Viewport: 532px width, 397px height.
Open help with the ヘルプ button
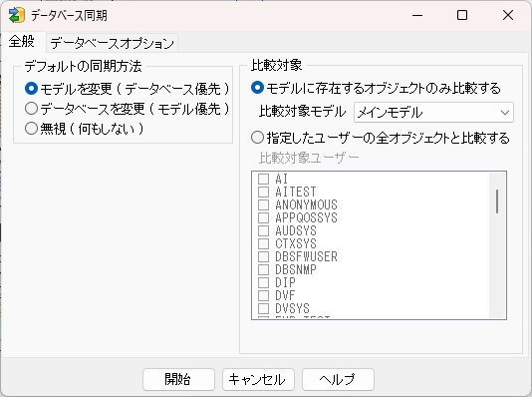(338, 379)
